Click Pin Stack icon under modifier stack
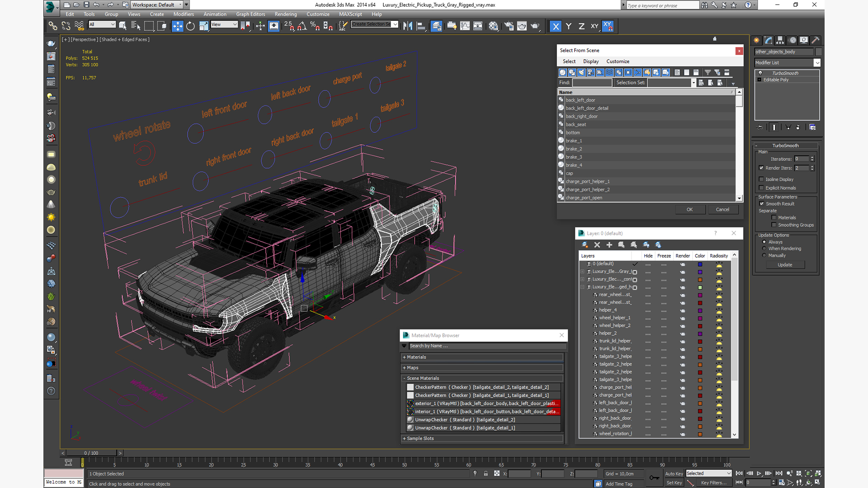The width and height of the screenshot is (868, 488). [x=760, y=127]
